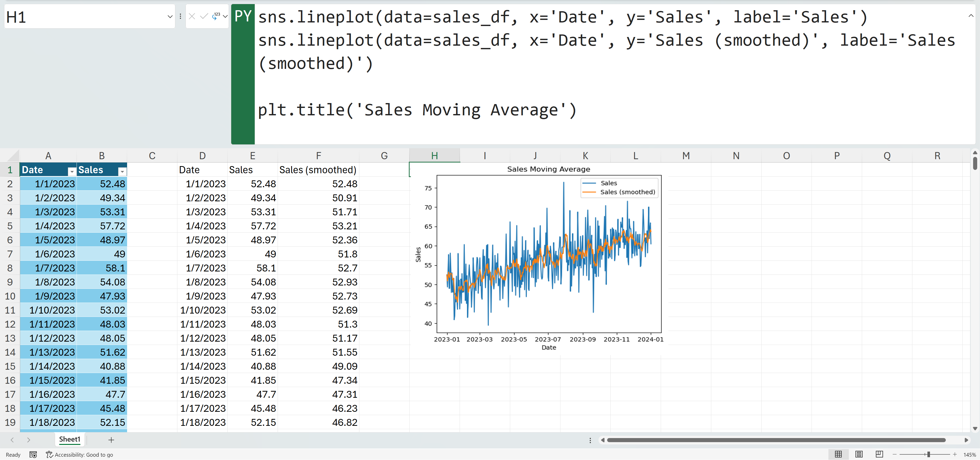Select Normal view grid icon
This screenshot has width=980, height=460.
click(x=838, y=454)
